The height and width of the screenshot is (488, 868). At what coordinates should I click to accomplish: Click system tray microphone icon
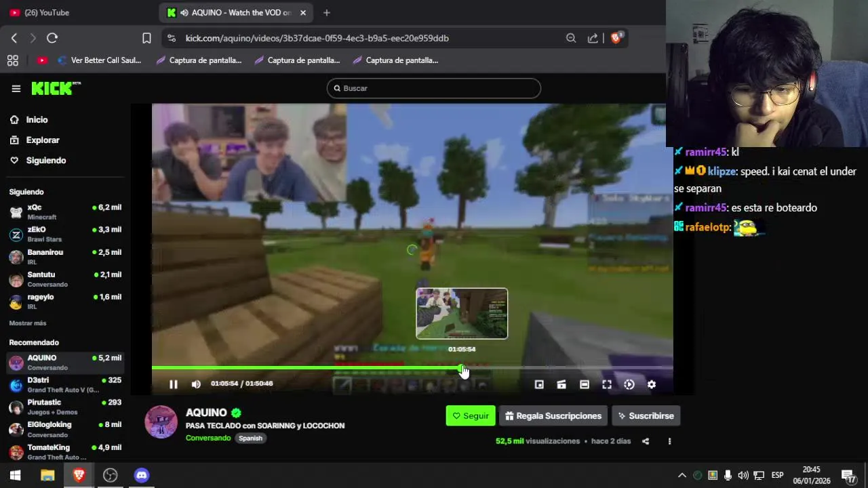point(728,475)
